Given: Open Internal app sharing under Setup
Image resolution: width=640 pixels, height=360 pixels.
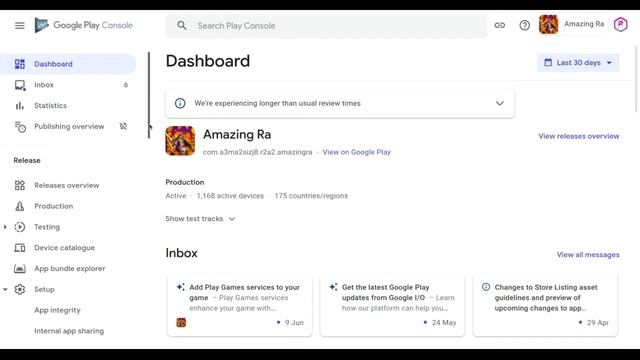Looking at the screenshot, I should [69, 331].
